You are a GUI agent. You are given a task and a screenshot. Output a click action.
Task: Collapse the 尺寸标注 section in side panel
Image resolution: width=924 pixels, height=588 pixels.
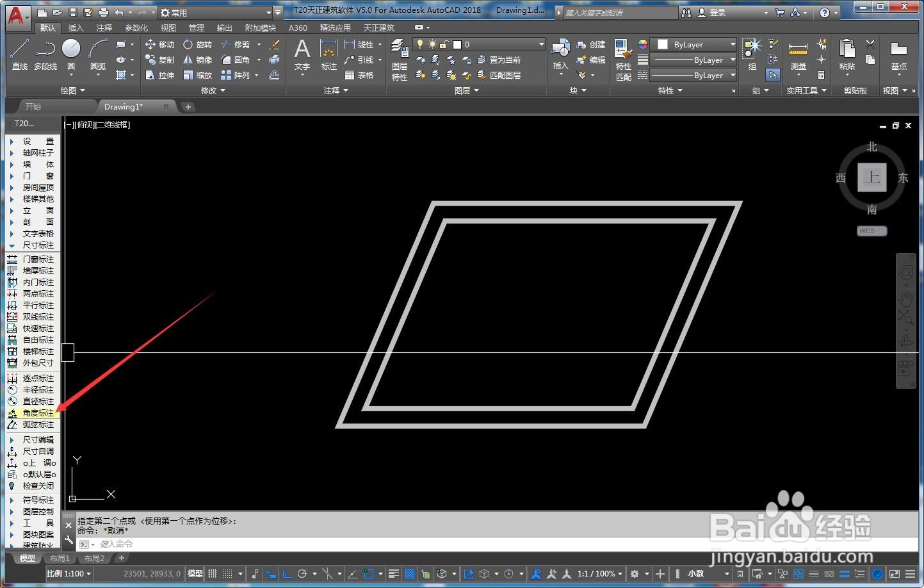pyautogui.click(x=33, y=245)
